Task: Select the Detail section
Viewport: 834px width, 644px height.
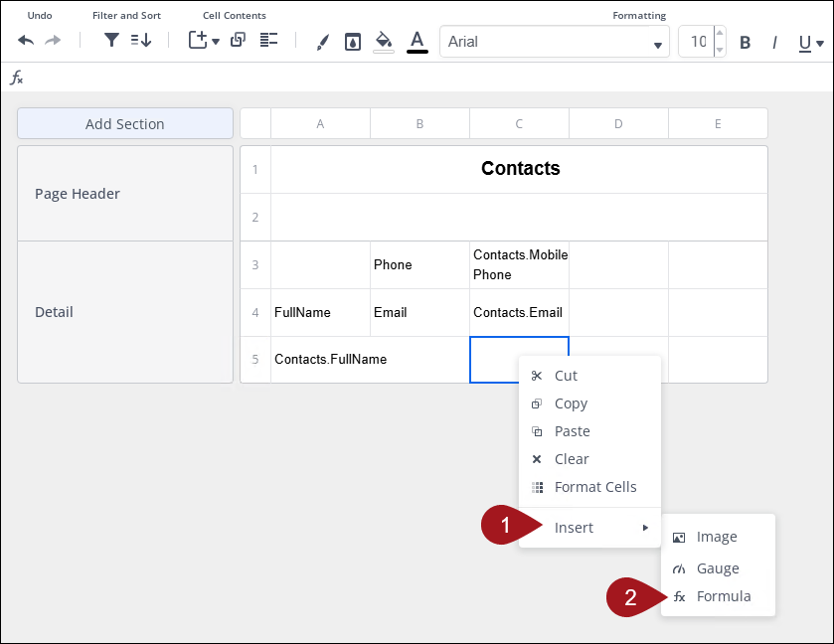Action: tap(125, 312)
